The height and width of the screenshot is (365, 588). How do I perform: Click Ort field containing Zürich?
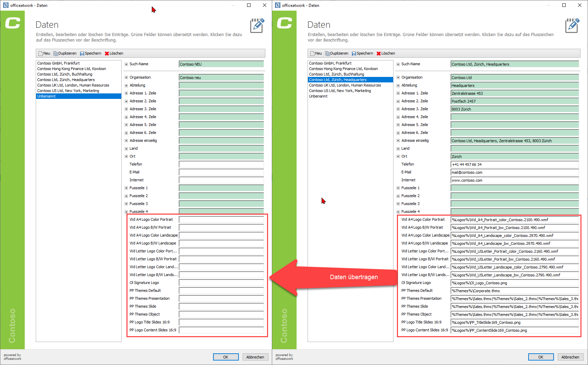click(x=515, y=157)
